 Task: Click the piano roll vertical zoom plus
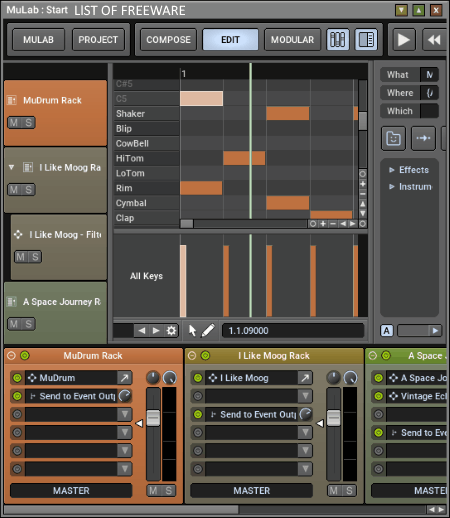click(363, 184)
